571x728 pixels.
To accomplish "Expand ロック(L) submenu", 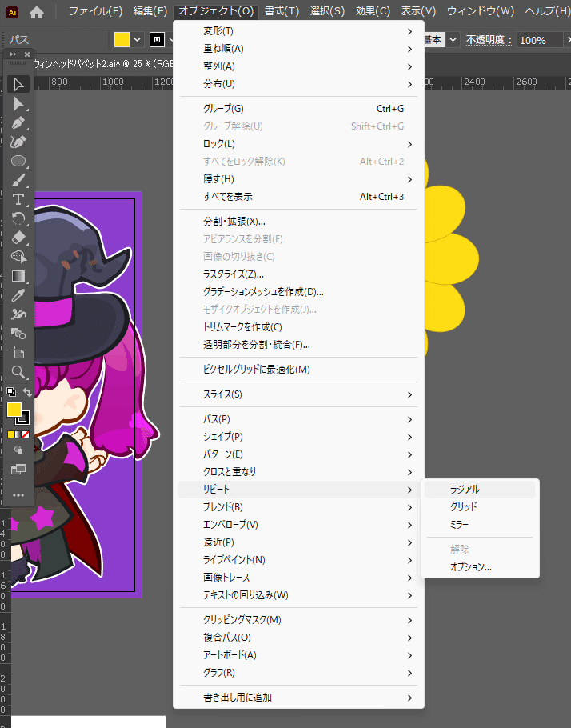I will 298,144.
